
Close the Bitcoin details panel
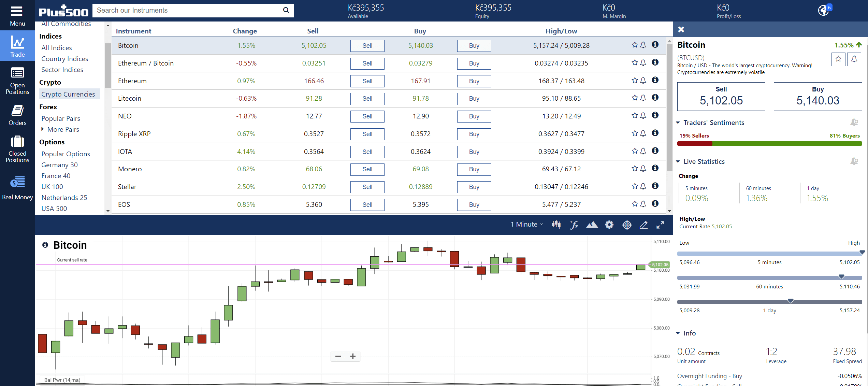pos(681,29)
